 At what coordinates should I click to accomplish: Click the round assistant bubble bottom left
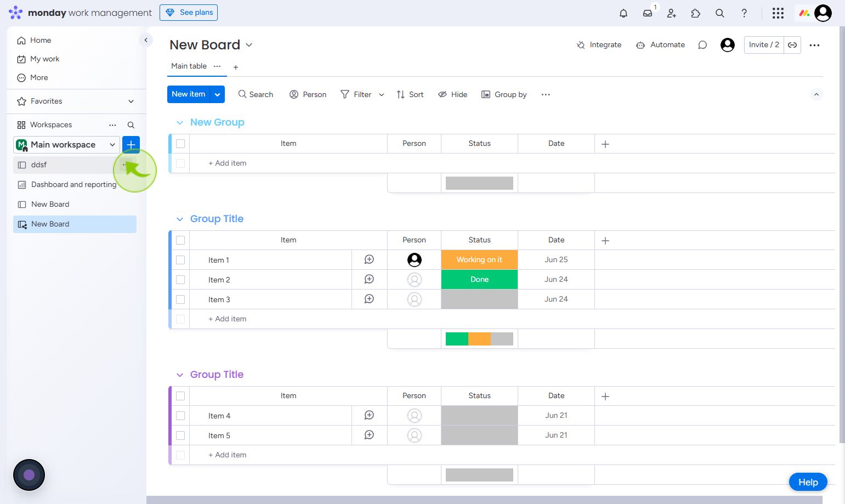point(29,475)
